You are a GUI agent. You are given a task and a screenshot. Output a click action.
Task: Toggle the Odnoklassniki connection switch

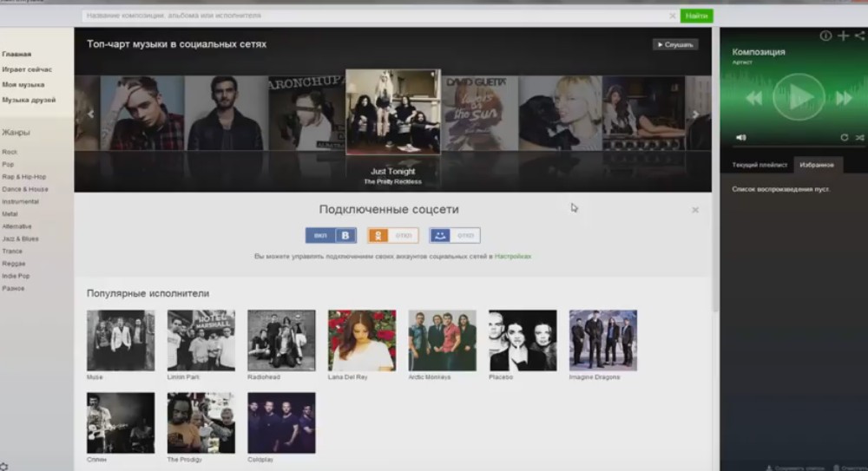pos(393,235)
